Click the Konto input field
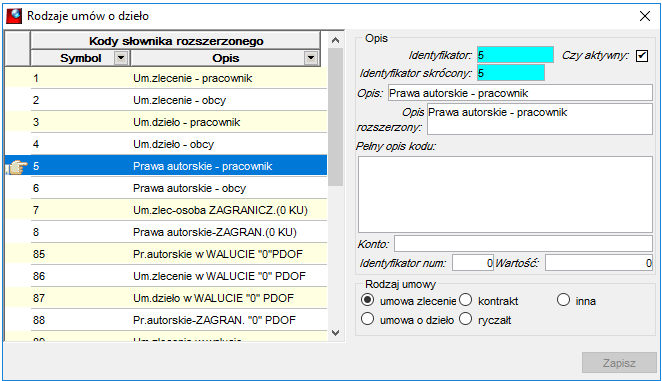Screen dimensions: 662x381 tap(524, 244)
